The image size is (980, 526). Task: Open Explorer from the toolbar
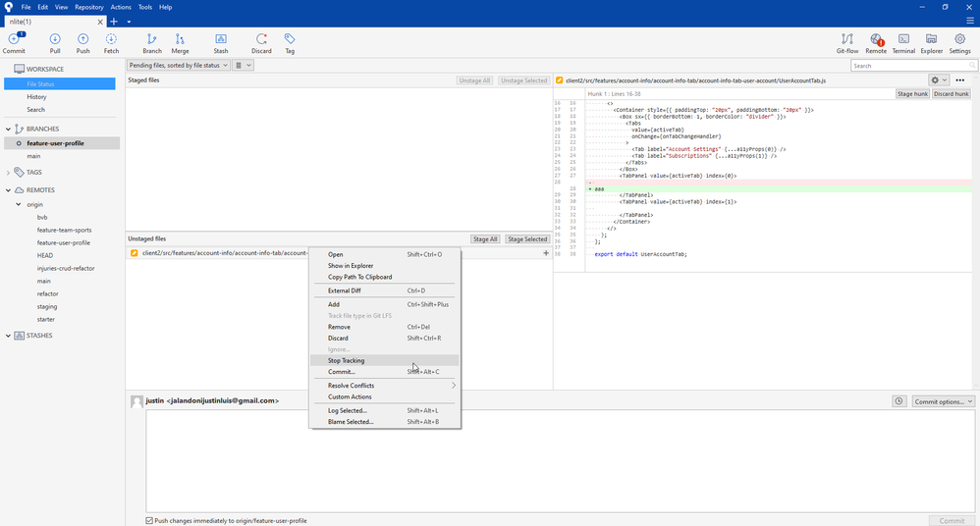click(x=931, y=43)
